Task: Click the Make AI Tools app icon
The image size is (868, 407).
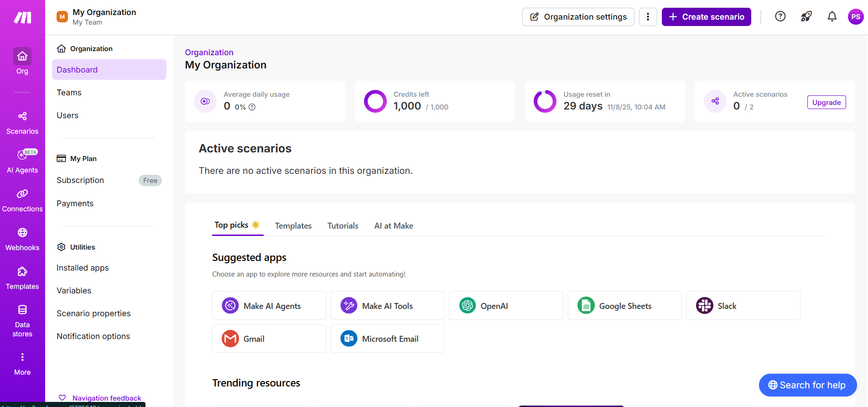Action: (x=349, y=305)
